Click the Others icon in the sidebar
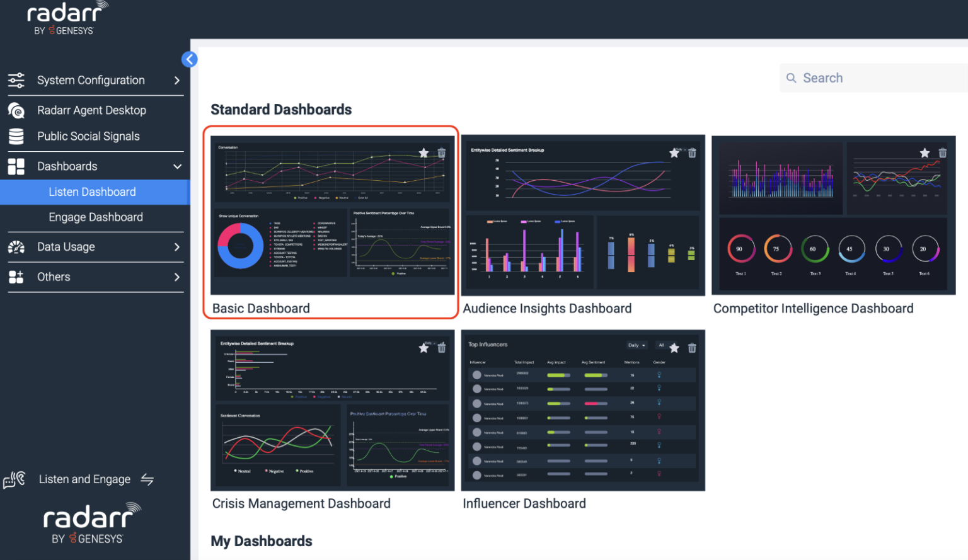Image resolution: width=968 pixels, height=560 pixels. [15, 277]
